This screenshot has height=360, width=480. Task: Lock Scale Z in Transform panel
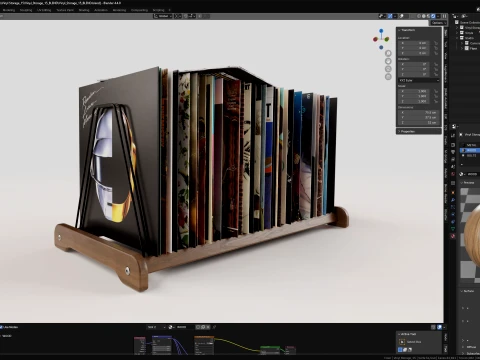436,101
